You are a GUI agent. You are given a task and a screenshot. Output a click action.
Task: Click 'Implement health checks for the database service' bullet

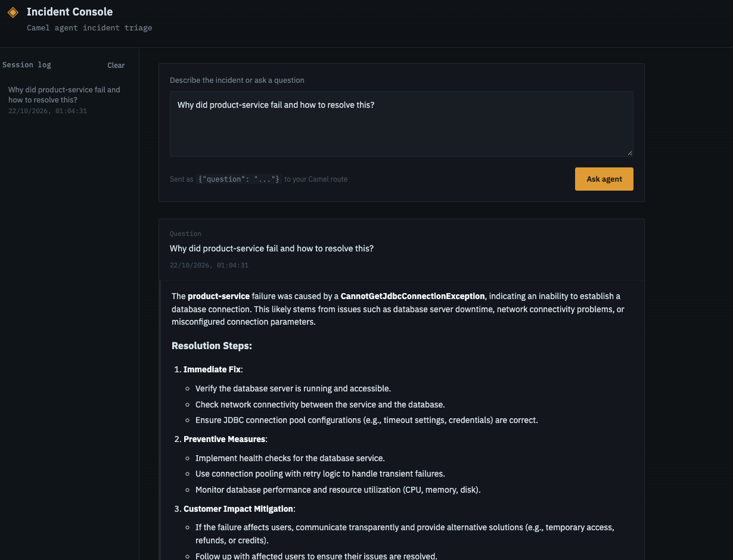coord(290,458)
